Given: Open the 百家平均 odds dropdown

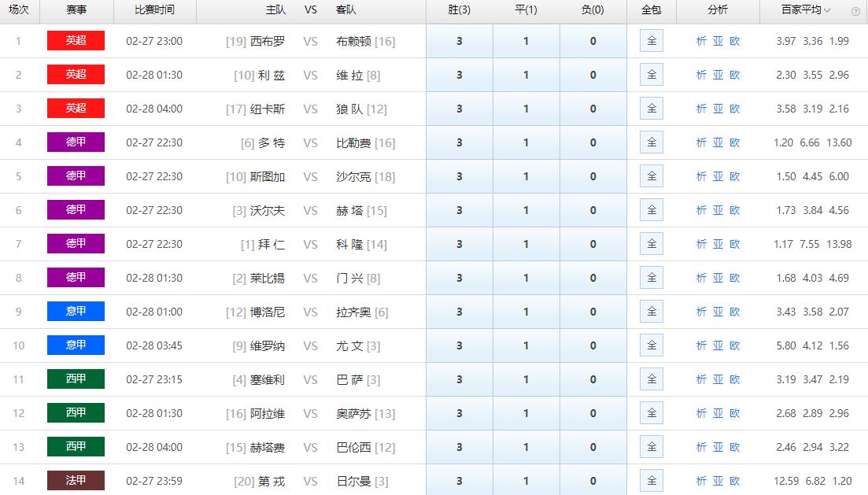Looking at the screenshot, I should (806, 10).
